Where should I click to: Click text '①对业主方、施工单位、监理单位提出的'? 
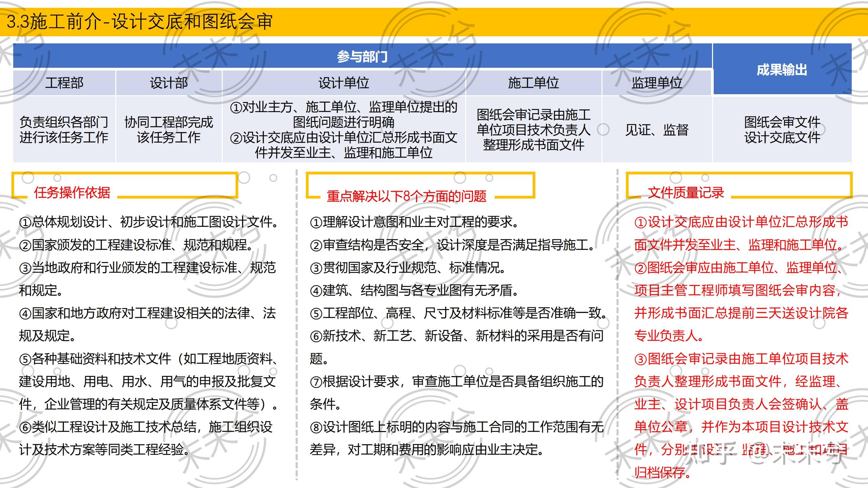point(344,107)
